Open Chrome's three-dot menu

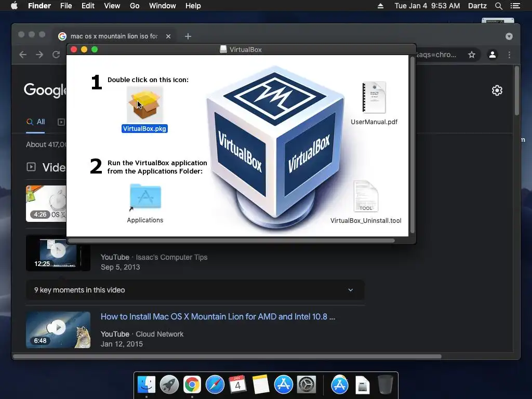[x=509, y=55]
